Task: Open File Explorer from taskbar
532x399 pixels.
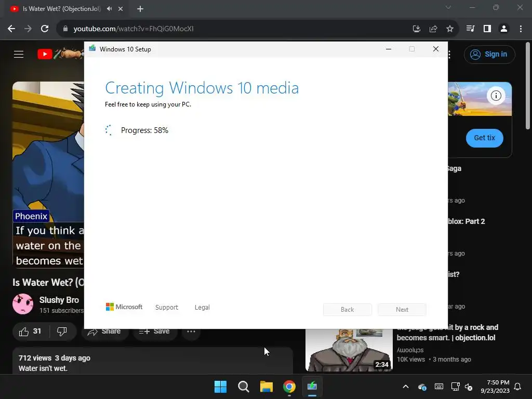Action: [x=267, y=387]
